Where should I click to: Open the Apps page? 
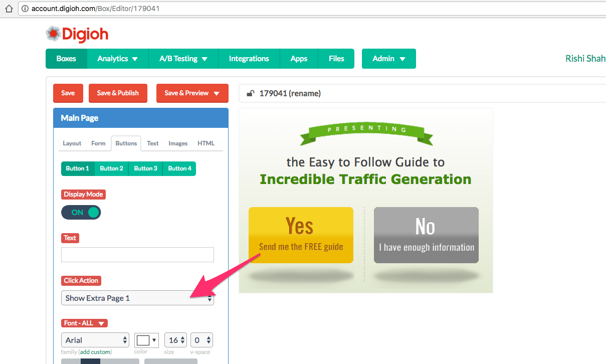299,59
